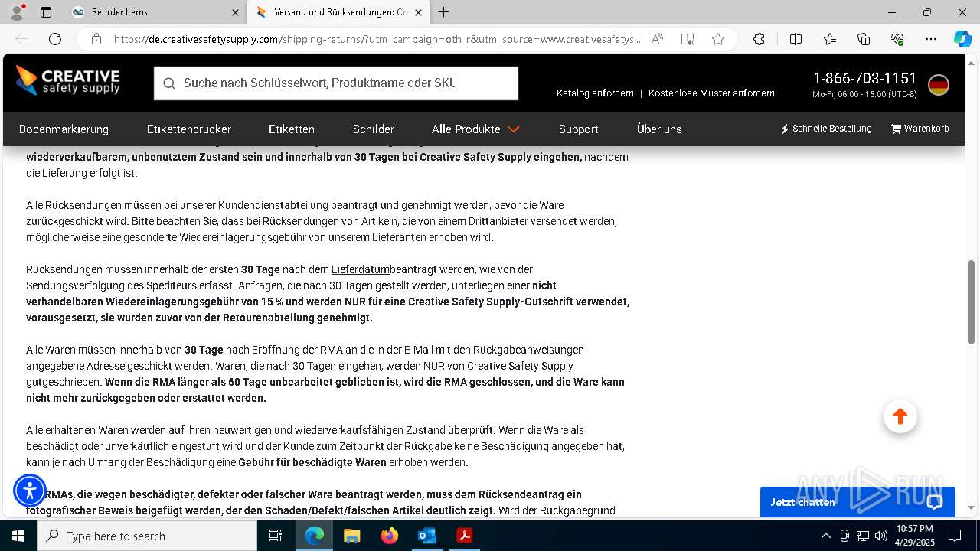Viewport: 980px width, 551px height.
Task: View site information lock icon
Action: [96, 39]
